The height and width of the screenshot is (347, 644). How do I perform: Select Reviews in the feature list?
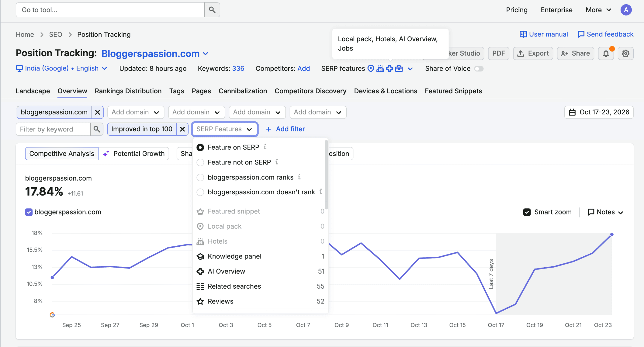pyautogui.click(x=260, y=301)
